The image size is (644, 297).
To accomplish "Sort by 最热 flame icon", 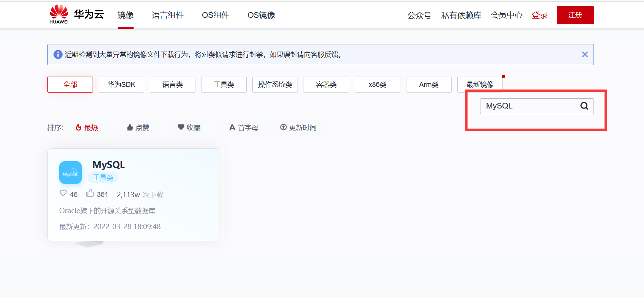I will tap(79, 127).
